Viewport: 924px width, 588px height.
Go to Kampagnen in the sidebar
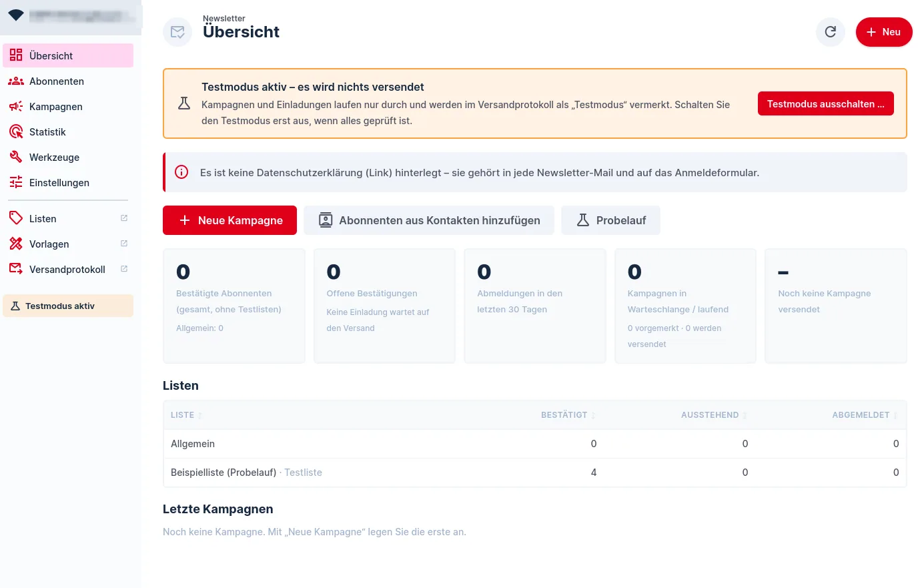pos(68,106)
